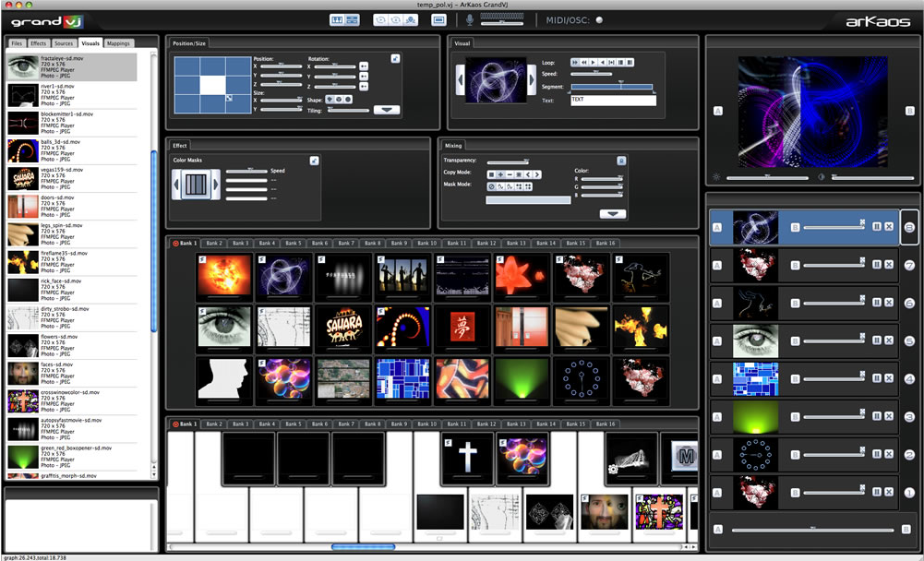
Task: Select green_red_boxopener-sd.mov in the list
Action: (x=72, y=457)
